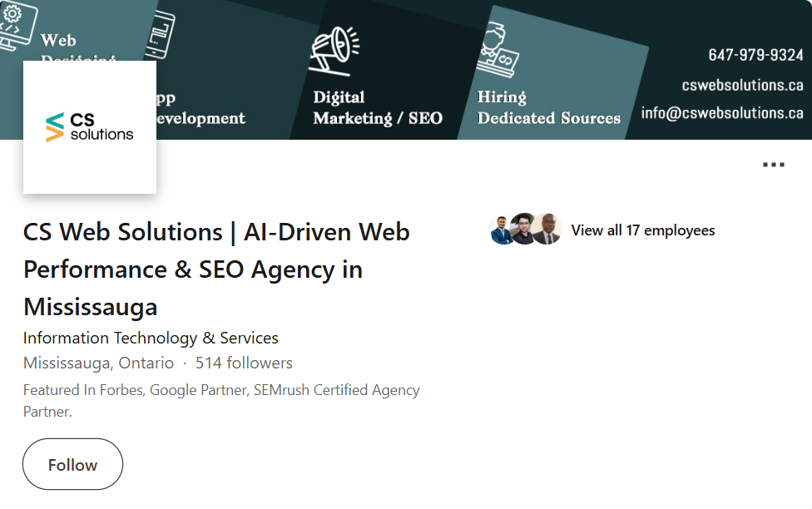Open the three-dot more options menu

point(773,165)
